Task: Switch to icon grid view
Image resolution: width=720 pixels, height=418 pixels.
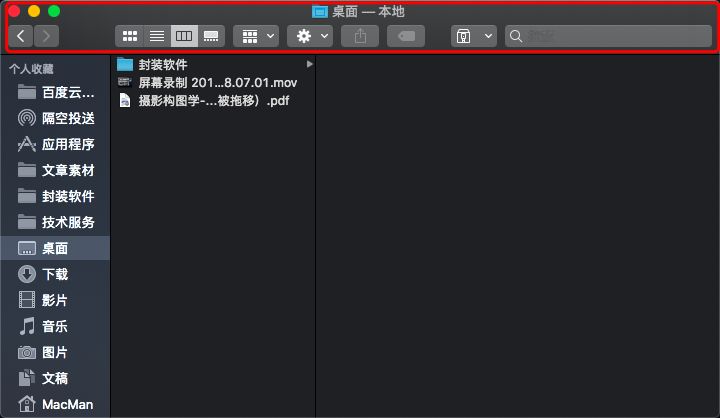Action: [x=129, y=36]
